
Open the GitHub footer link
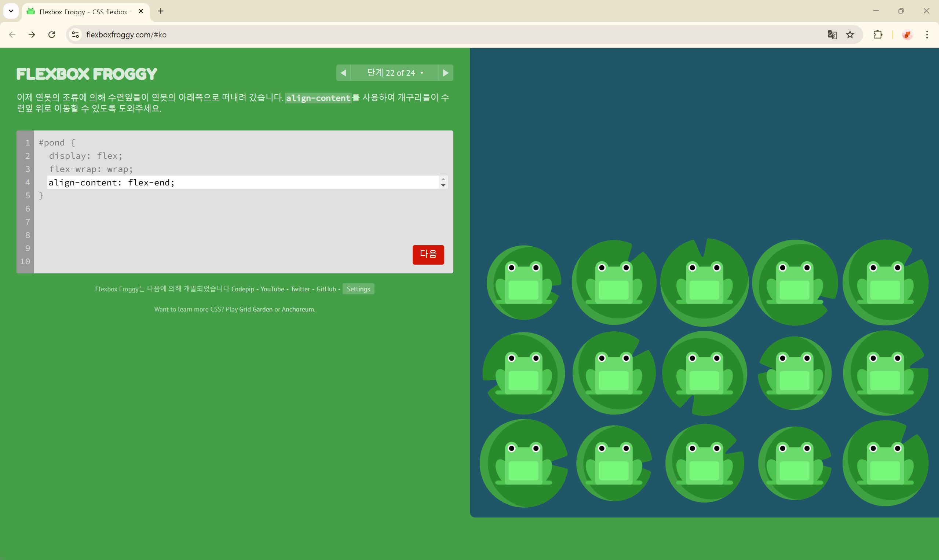point(326,289)
